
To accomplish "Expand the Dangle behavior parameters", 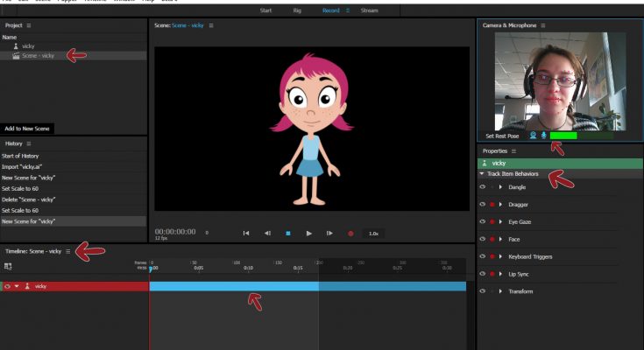I will [500, 186].
